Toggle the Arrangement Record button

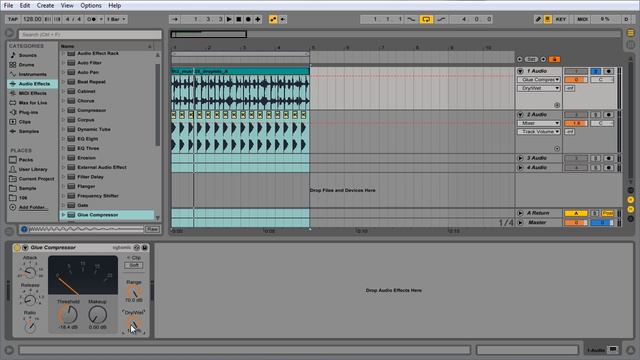pos(248,19)
